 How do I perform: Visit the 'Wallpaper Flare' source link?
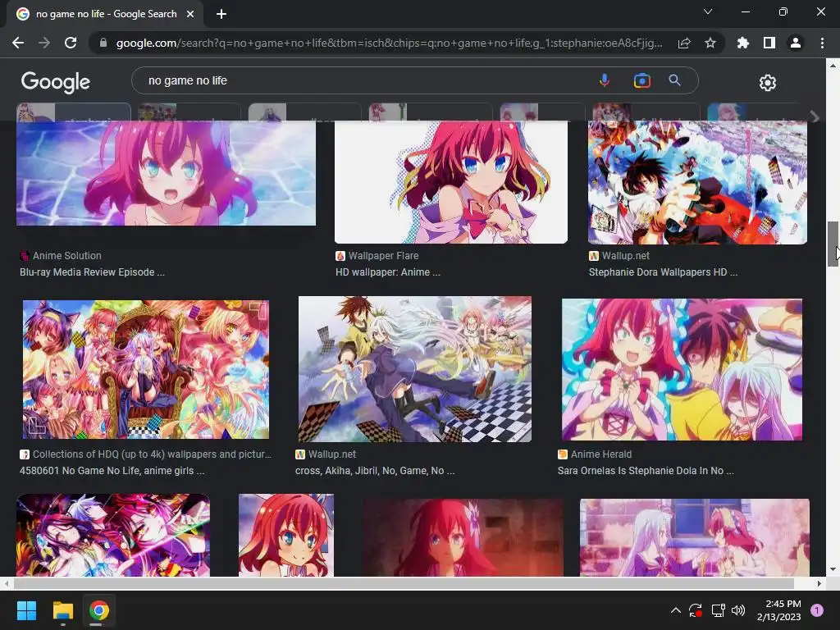[384, 256]
